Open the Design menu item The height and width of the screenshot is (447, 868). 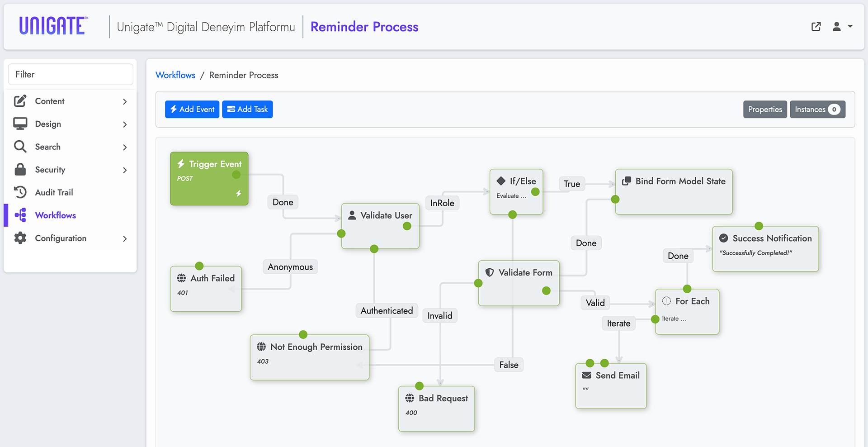pyautogui.click(x=70, y=124)
